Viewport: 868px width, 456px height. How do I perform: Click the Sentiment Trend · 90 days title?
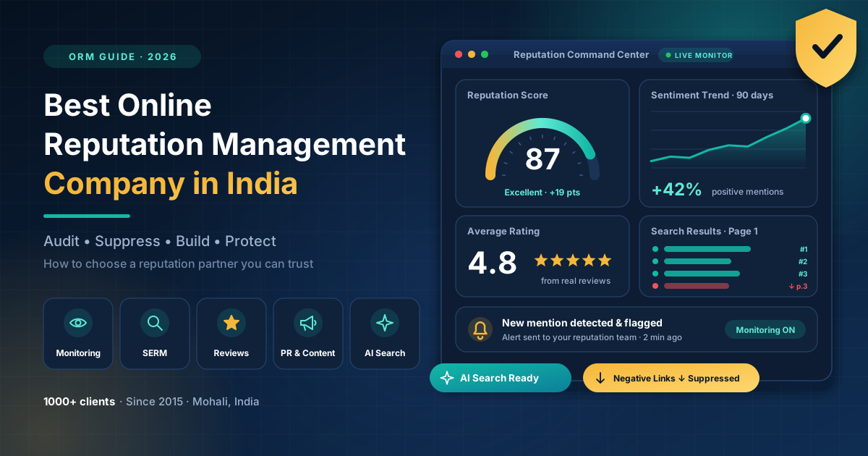712,96
